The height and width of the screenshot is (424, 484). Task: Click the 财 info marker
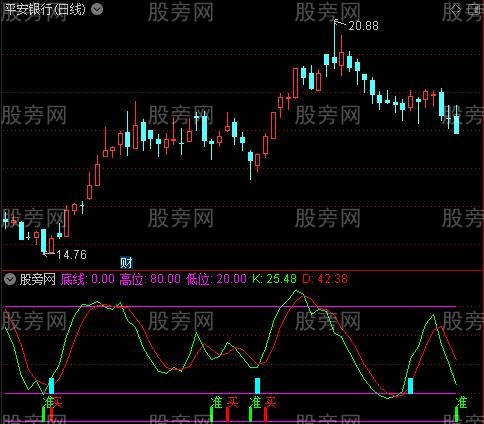[x=126, y=263]
